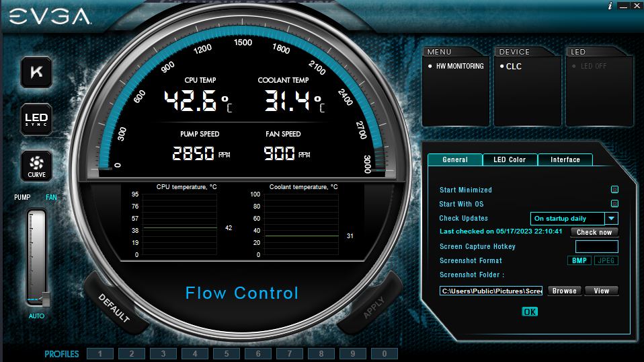Open the LED Color tab
644x362 pixels.
click(510, 160)
